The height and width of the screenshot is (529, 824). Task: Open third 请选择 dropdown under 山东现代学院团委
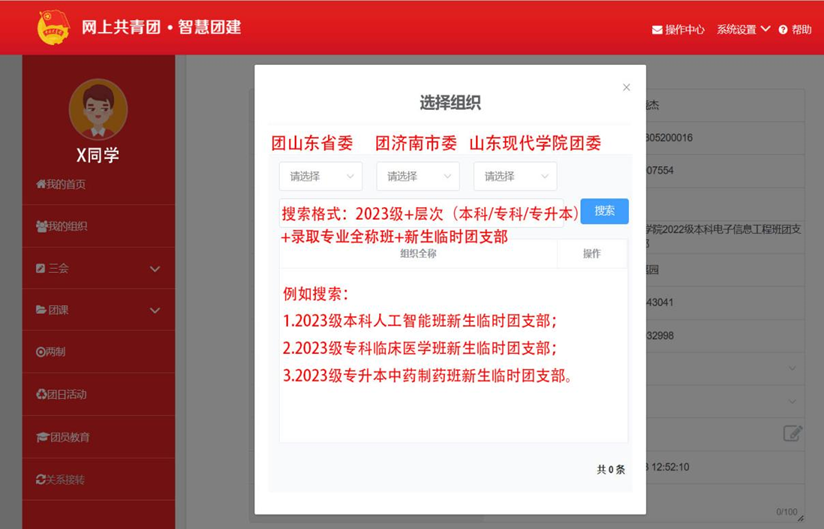(x=515, y=177)
